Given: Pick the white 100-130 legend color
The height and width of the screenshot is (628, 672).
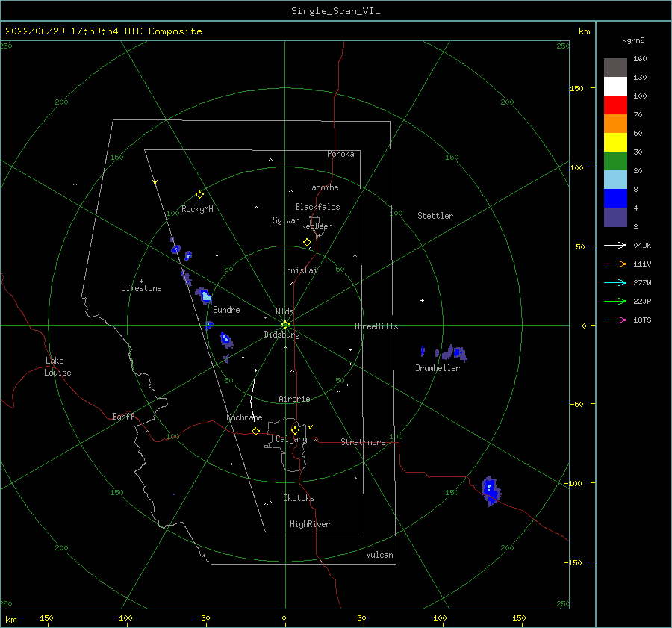Looking at the screenshot, I should pos(615,86).
